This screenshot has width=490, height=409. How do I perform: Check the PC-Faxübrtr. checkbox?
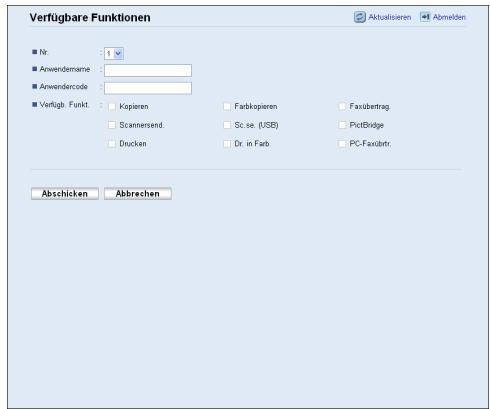(x=342, y=144)
